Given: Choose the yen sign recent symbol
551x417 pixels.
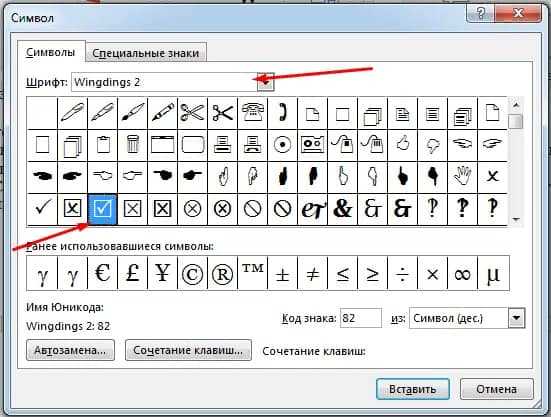Looking at the screenshot, I should click(162, 273).
